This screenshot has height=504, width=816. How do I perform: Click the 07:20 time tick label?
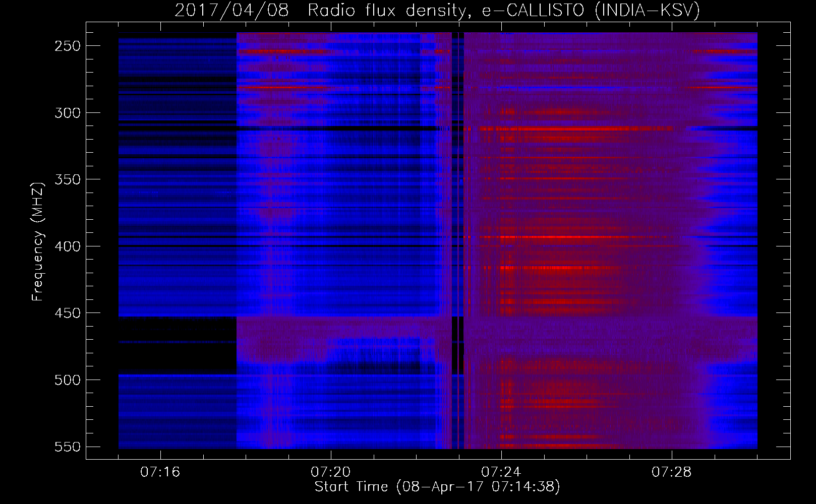331,472
